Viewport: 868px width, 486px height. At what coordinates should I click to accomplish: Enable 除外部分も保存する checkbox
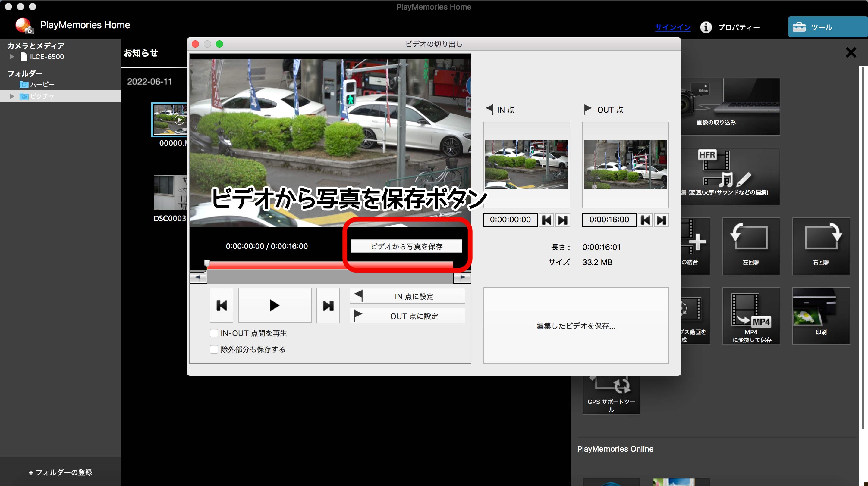click(x=214, y=349)
